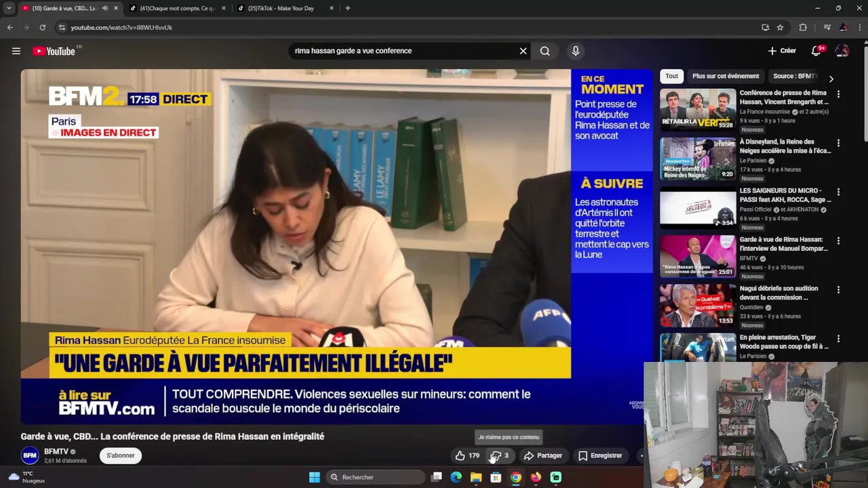Open Firefox from the taskbar
This screenshot has width=868, height=488.
pos(536,477)
